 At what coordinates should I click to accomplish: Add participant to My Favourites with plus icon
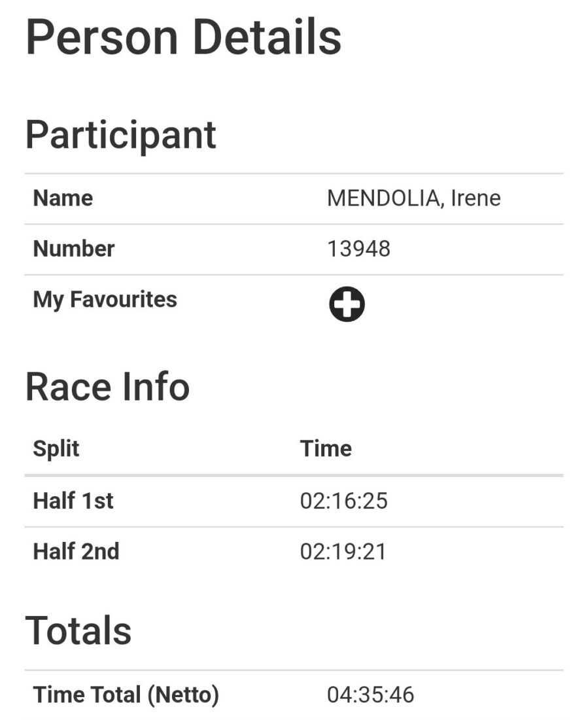pyautogui.click(x=347, y=305)
